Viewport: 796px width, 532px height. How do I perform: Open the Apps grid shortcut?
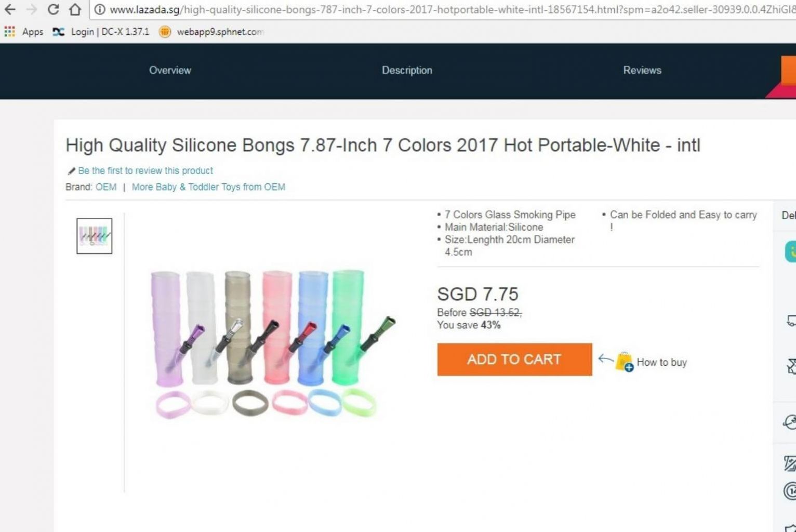click(9, 32)
